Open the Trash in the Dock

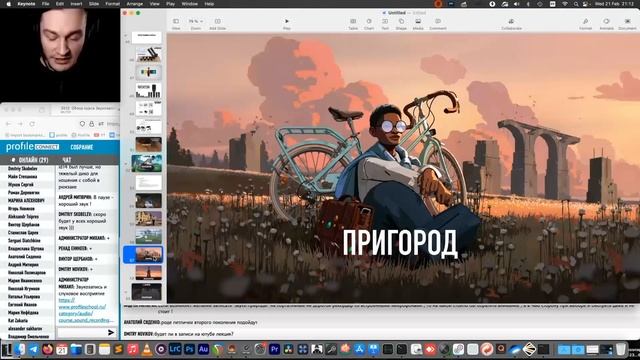pyautogui.click(x=620, y=349)
